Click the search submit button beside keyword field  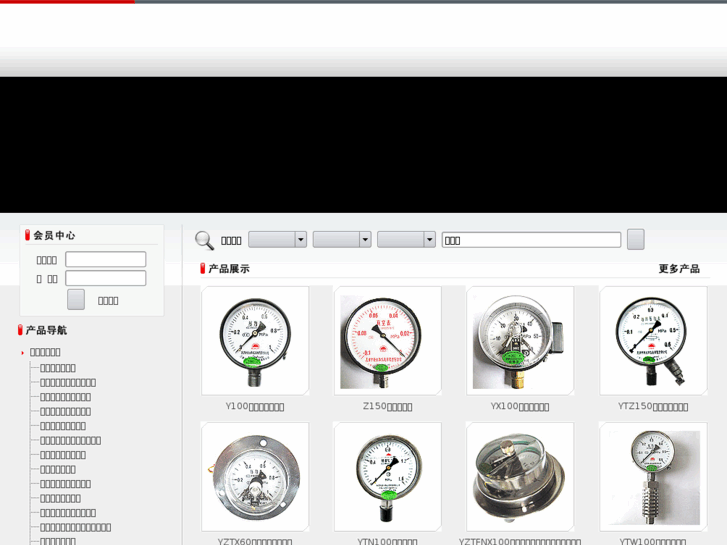tap(636, 239)
